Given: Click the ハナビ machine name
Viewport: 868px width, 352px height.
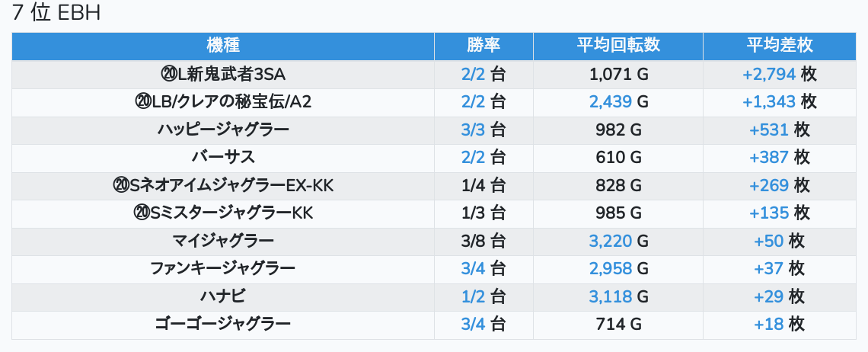Looking at the screenshot, I should click(x=222, y=296).
